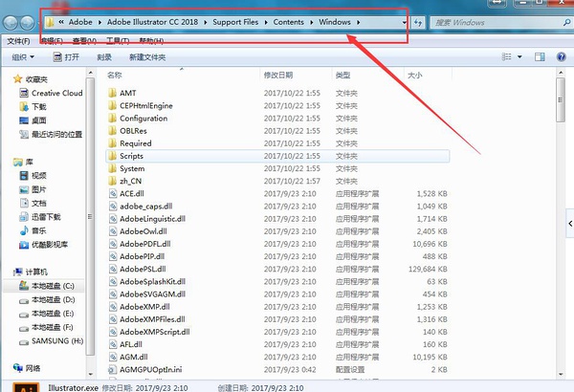574x392 pixels.
Task: Click the 桌面 desktop icon in sidebar
Action: point(38,120)
